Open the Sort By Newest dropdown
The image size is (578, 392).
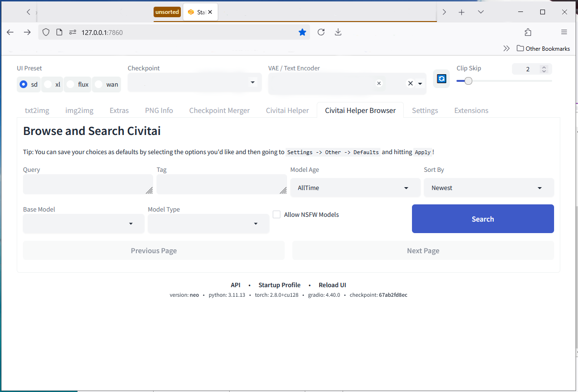489,188
